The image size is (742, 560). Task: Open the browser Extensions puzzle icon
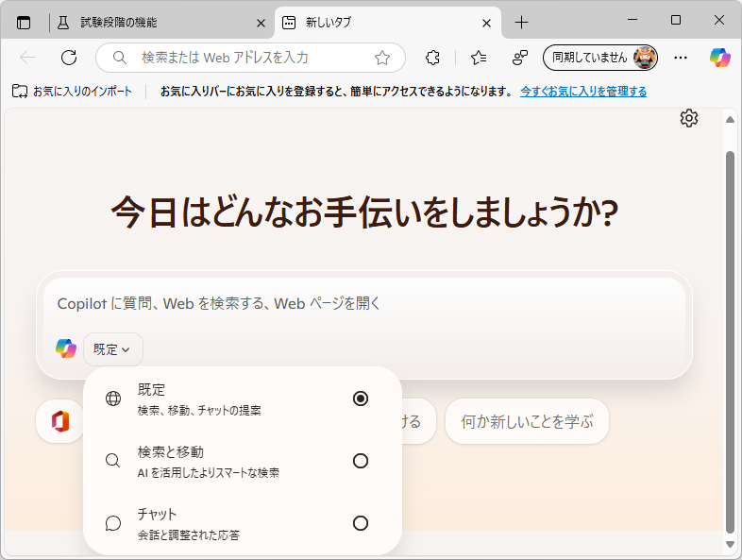click(432, 58)
